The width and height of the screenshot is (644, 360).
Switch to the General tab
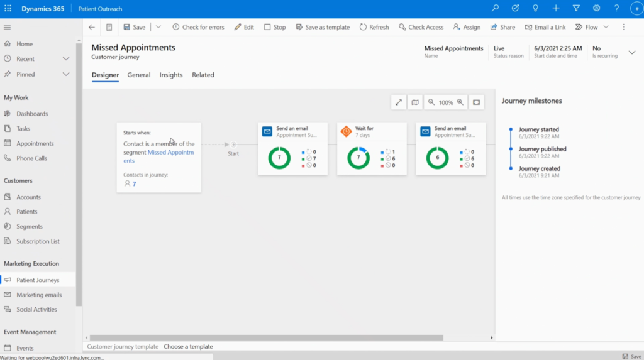coord(139,75)
